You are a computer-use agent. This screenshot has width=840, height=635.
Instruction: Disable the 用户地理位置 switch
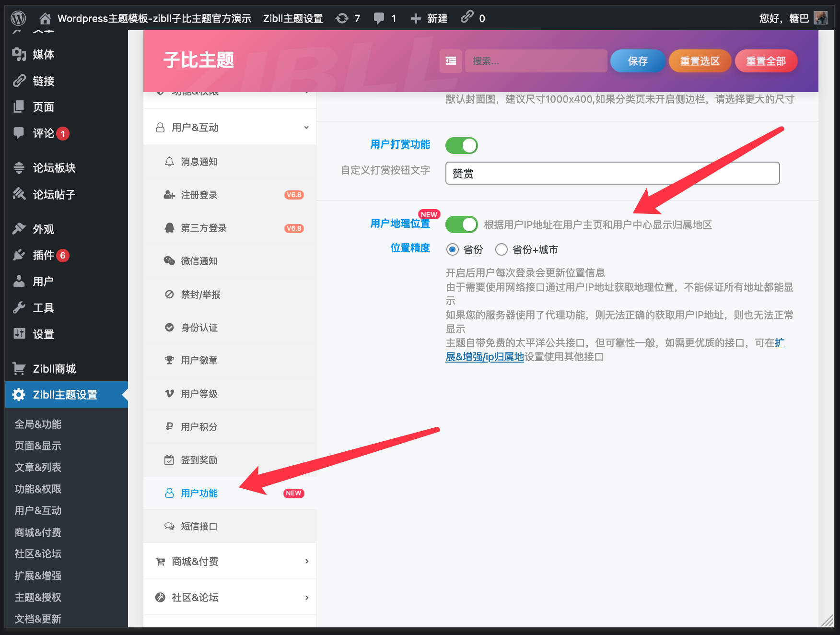coord(461,224)
